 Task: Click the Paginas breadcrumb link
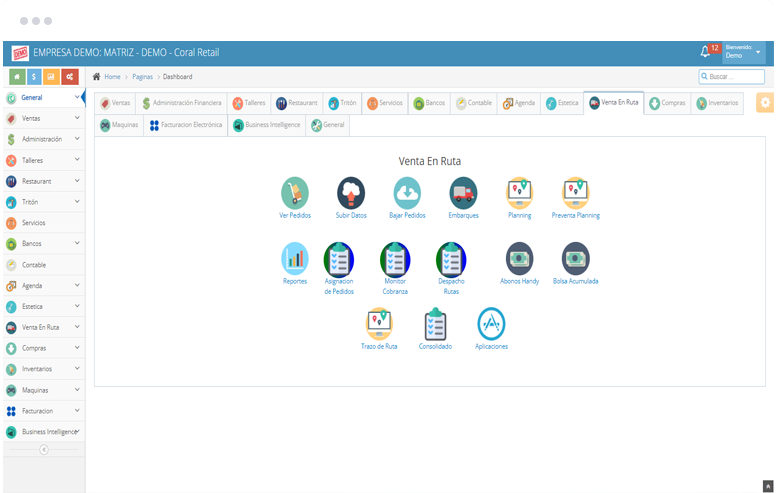click(x=143, y=77)
